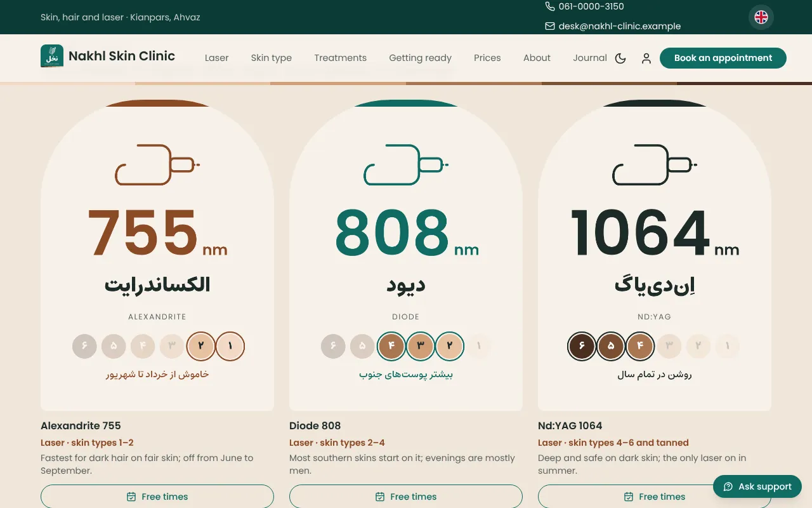The width and height of the screenshot is (812, 508).
Task: Check Free times for Diode 808
Action: pos(406,497)
